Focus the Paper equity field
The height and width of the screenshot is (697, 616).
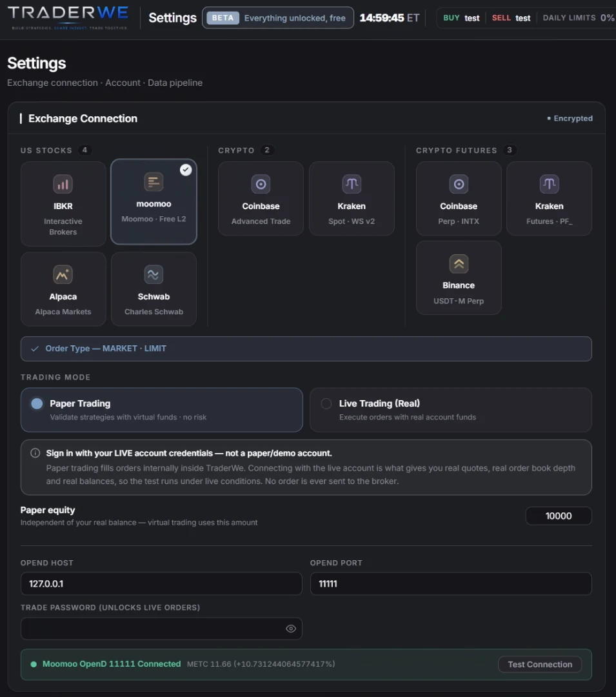[x=559, y=516]
